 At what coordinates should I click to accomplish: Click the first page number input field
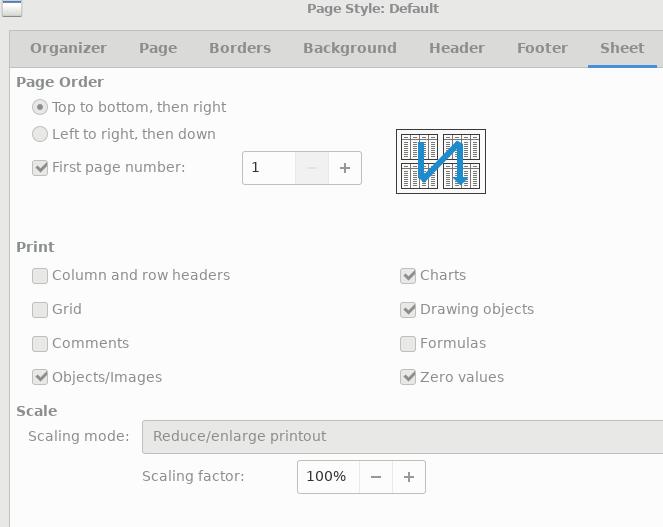(269, 168)
